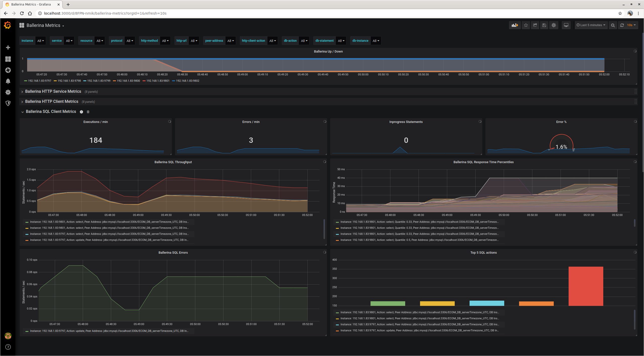644x356 pixels.
Task: Click the red bar in Top 5 SQL actions
Action: tap(586, 286)
